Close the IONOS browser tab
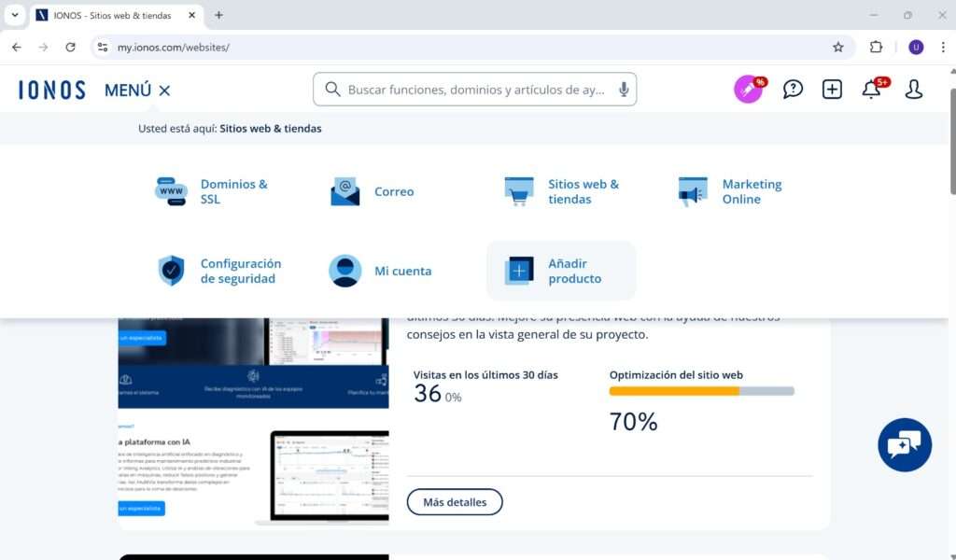The image size is (956, 560). click(191, 15)
